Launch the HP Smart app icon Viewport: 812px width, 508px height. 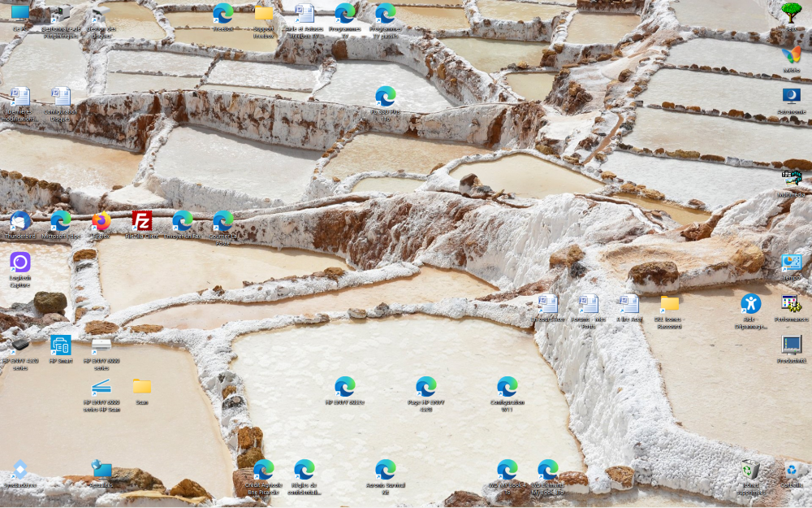61,345
